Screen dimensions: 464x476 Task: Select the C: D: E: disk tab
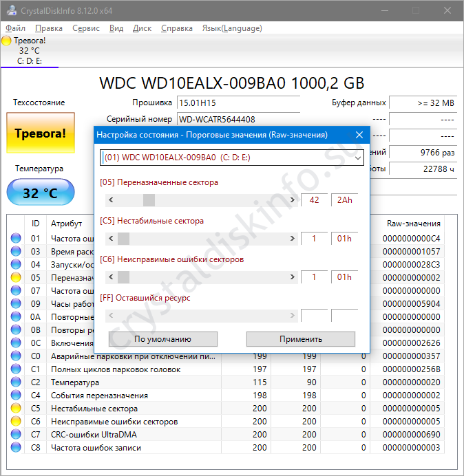(x=30, y=51)
